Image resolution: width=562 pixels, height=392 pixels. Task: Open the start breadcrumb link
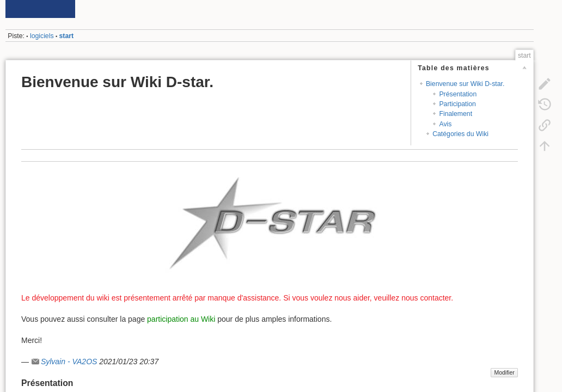click(x=66, y=36)
